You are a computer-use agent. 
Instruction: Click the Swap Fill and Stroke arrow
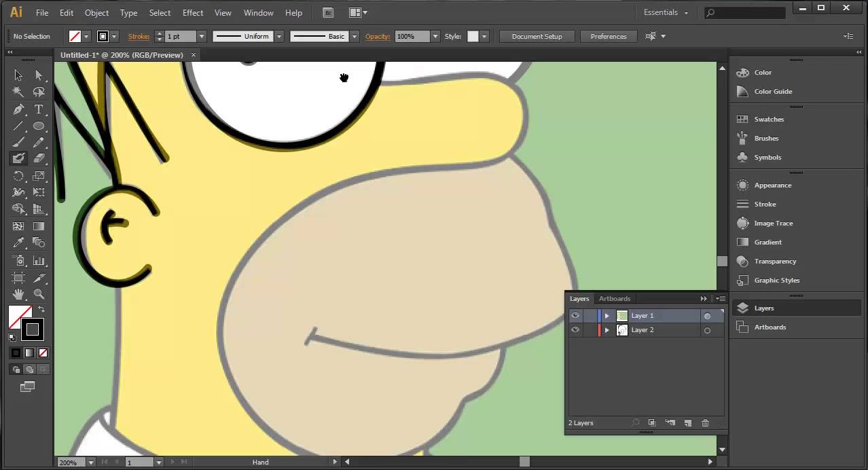click(x=41, y=310)
